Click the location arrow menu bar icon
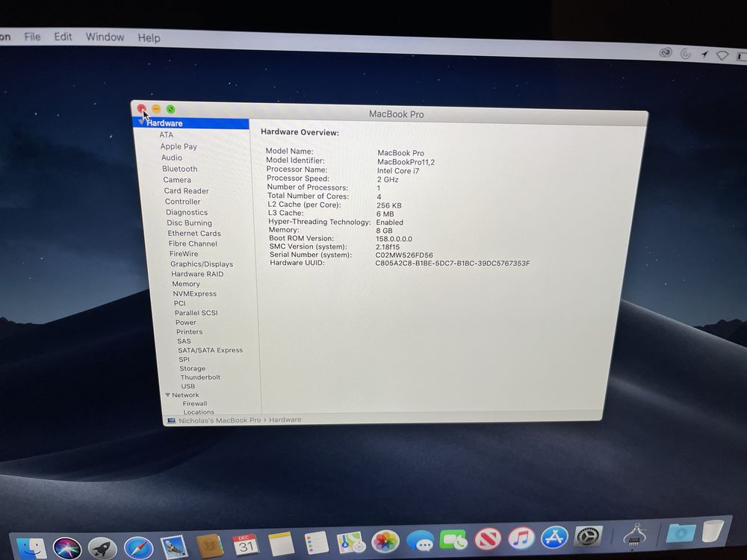This screenshot has height=560, width=747. (x=704, y=55)
